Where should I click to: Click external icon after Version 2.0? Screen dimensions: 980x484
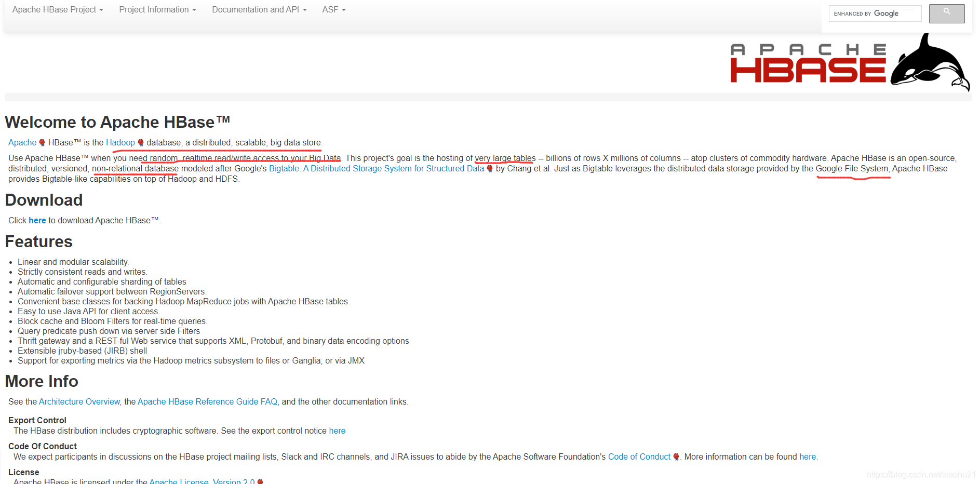(x=260, y=481)
